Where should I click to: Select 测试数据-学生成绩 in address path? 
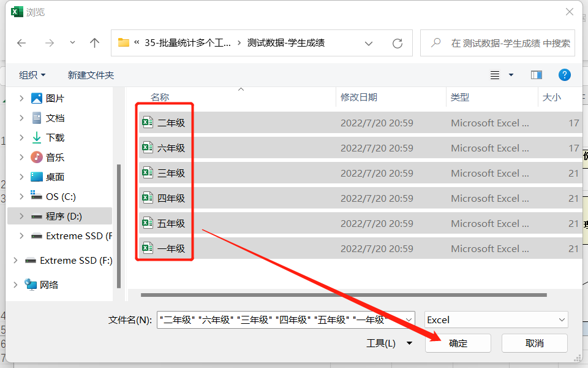[286, 43]
